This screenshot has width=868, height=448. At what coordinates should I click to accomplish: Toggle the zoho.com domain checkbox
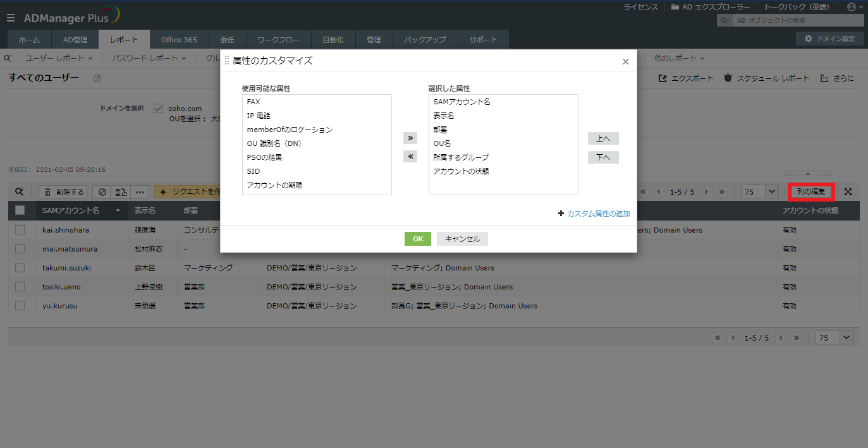click(158, 109)
